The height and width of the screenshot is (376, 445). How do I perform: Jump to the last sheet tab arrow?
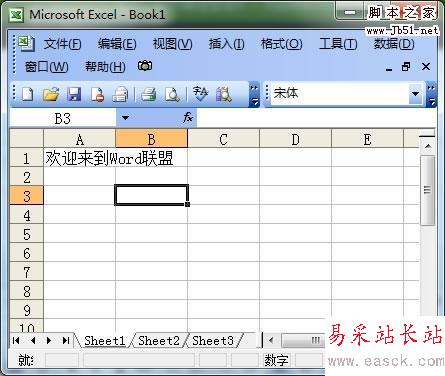[x=66, y=340]
